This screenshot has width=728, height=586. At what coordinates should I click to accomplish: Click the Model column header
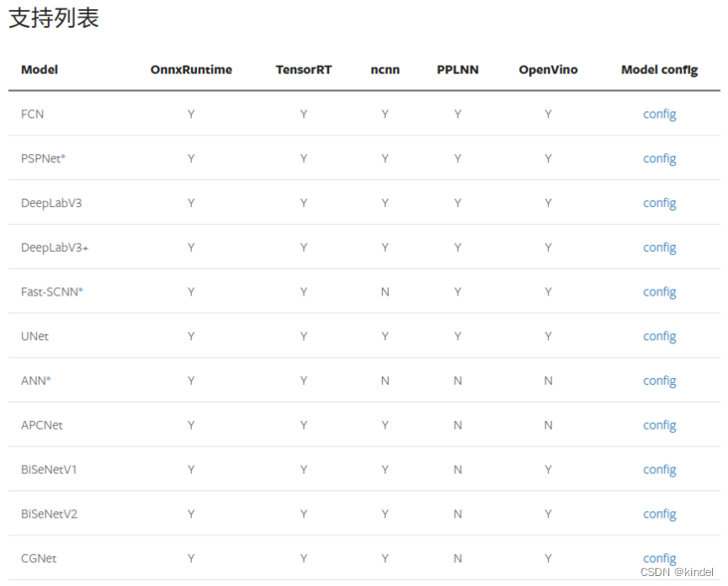click(40, 70)
